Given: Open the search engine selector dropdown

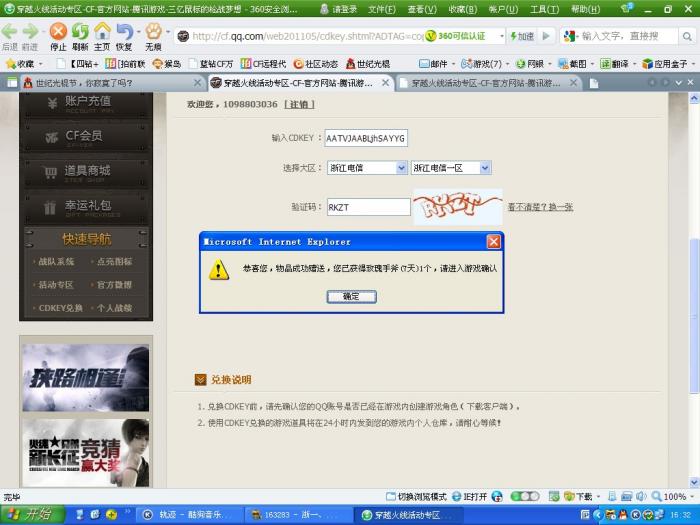Looking at the screenshot, I should pyautogui.click(x=571, y=37).
